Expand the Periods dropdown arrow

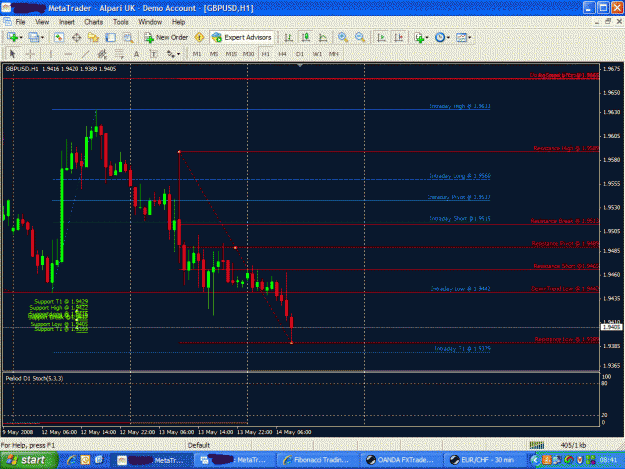[448, 38]
